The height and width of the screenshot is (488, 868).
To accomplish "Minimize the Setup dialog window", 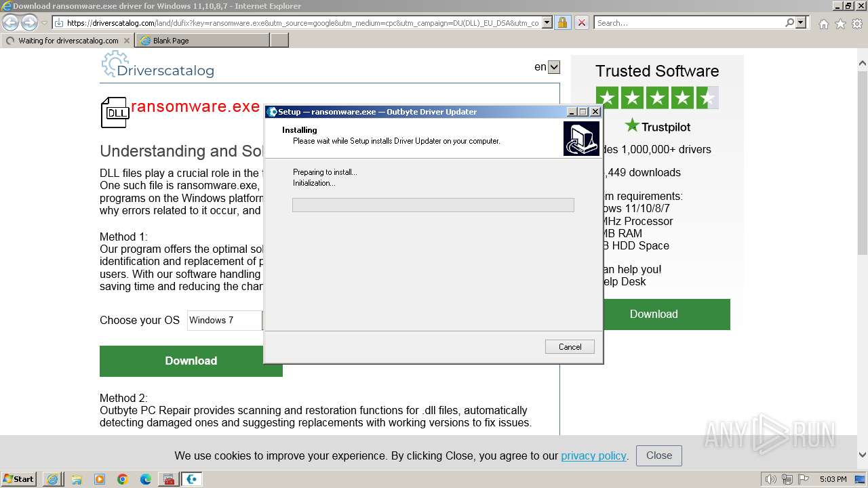I will click(x=571, y=112).
